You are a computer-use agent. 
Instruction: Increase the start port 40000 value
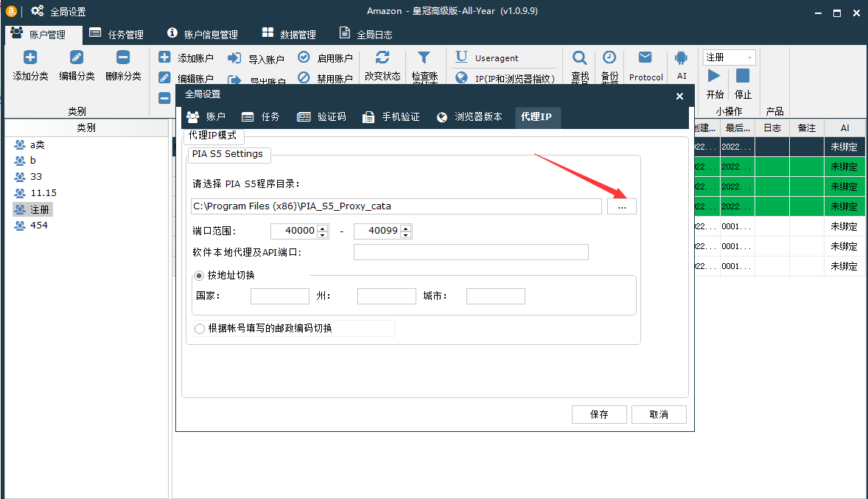pos(323,228)
